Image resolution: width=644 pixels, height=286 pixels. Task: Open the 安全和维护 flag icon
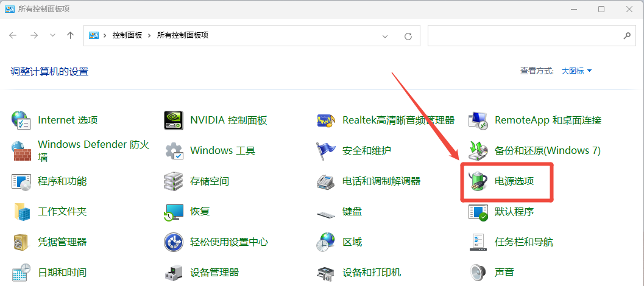point(327,150)
